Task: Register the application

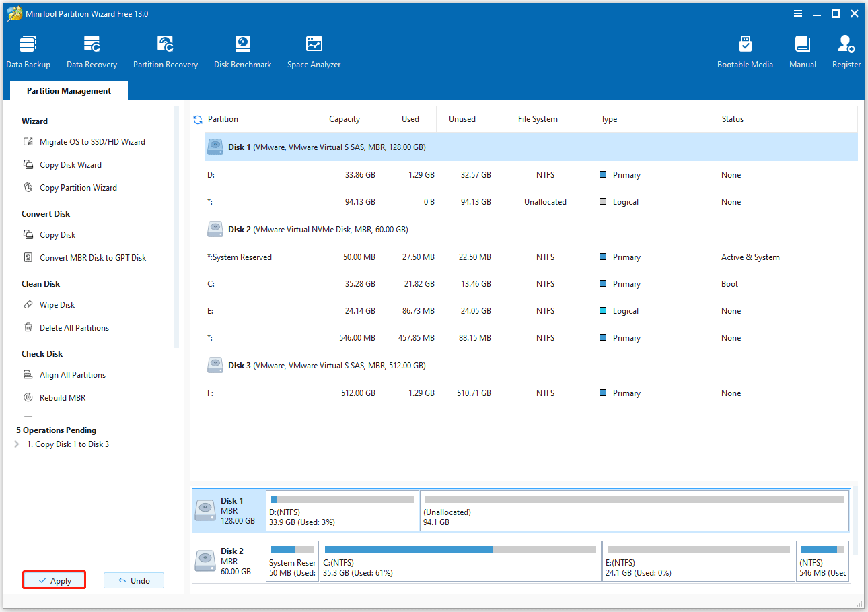Action: click(x=846, y=51)
